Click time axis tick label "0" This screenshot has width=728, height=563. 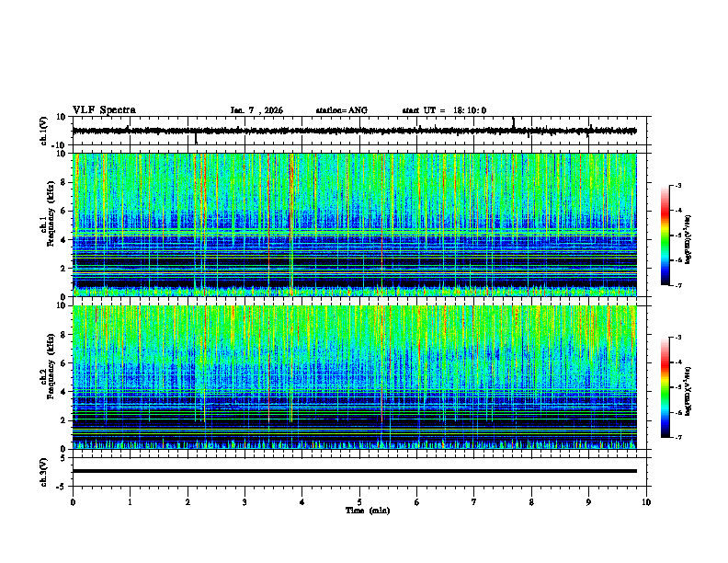pos(73,501)
